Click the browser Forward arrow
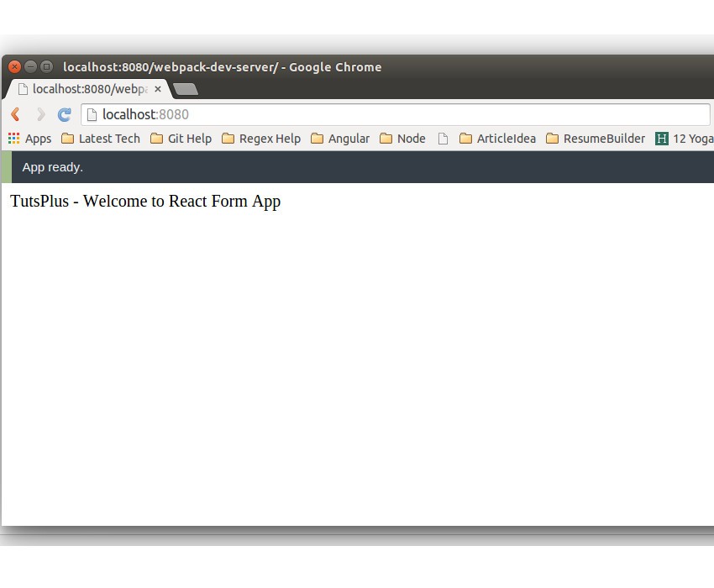Image resolution: width=714 pixels, height=588 pixels. pos(40,114)
